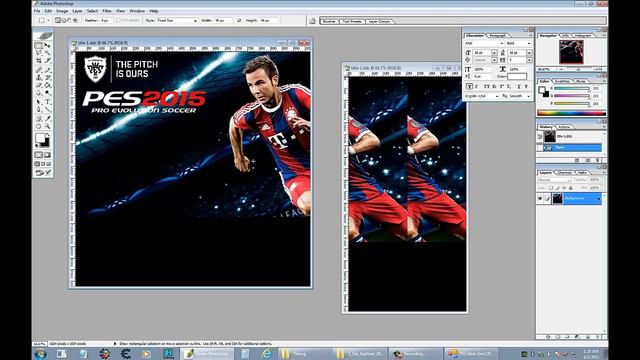Open the Brushes palette well tab
Image resolution: width=640 pixels, height=360 pixels.
329,21
